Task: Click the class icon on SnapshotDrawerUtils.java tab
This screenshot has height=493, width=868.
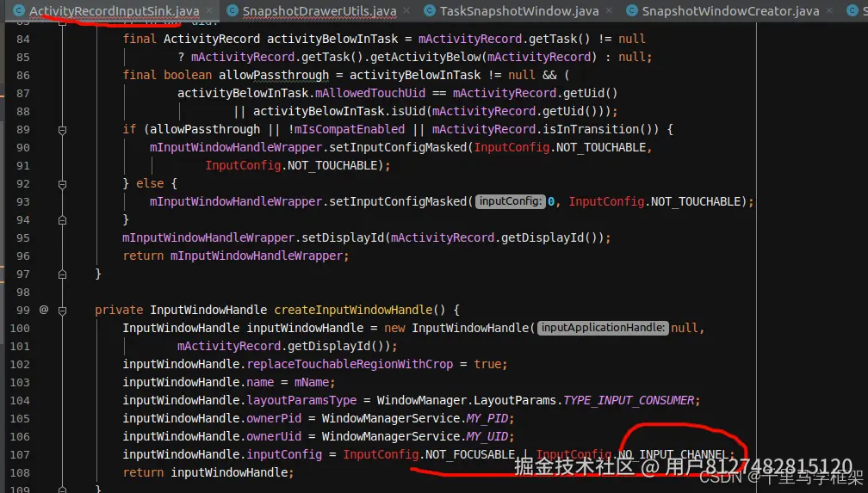Action: pyautogui.click(x=232, y=10)
